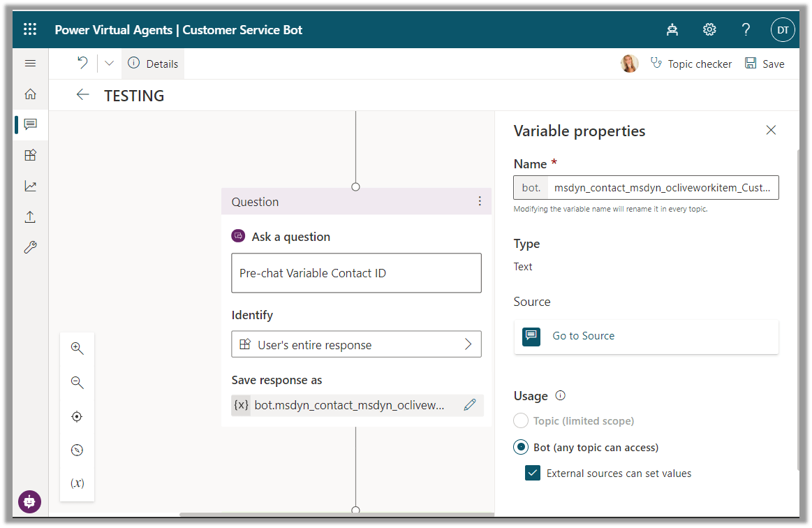Select Topic (limited scope) radio option
Image resolution: width=812 pixels, height=528 pixels.
[521, 420]
